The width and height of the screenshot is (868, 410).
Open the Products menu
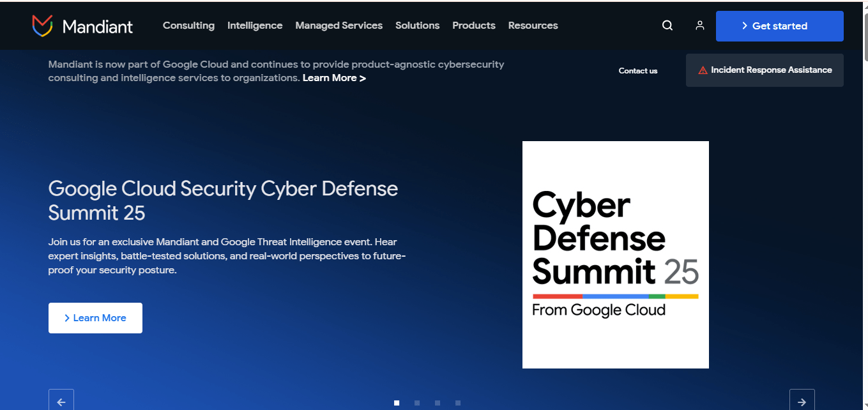[x=474, y=26]
